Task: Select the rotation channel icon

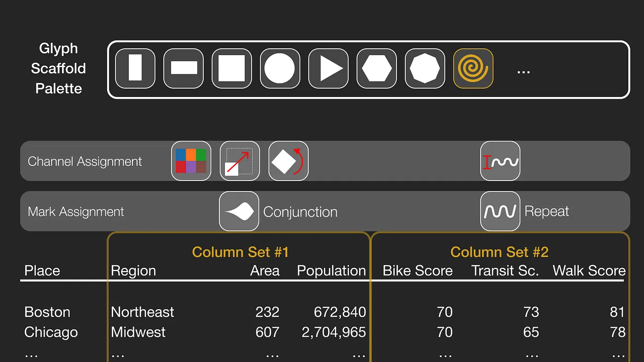Action: (x=288, y=161)
